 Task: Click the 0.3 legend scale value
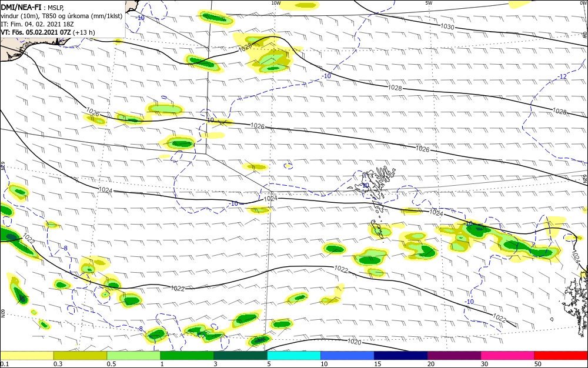(58, 364)
